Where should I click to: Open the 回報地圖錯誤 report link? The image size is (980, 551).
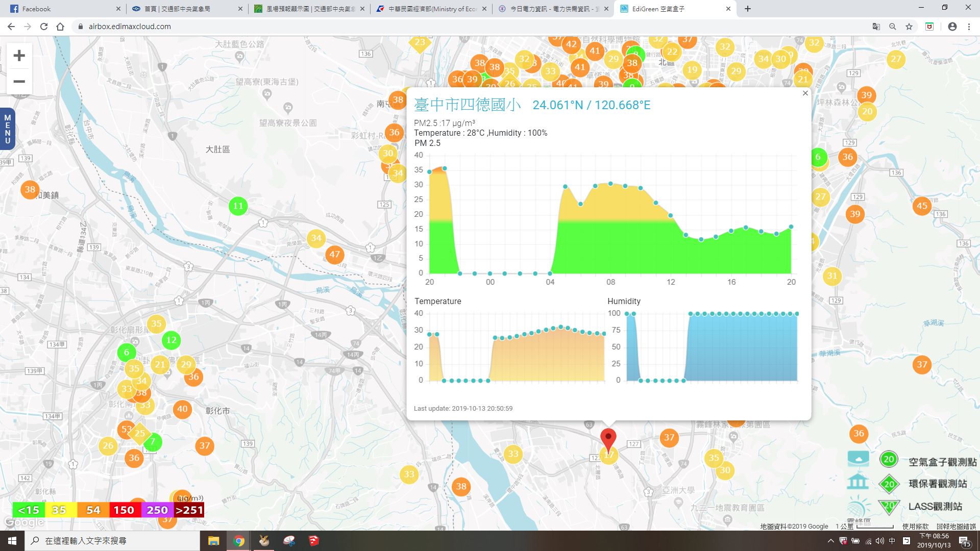[956, 527]
